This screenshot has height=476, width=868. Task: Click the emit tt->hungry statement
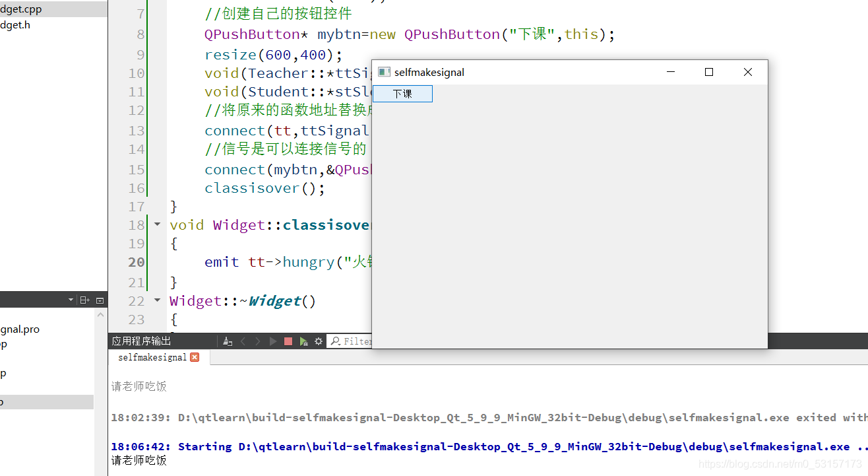(x=288, y=262)
